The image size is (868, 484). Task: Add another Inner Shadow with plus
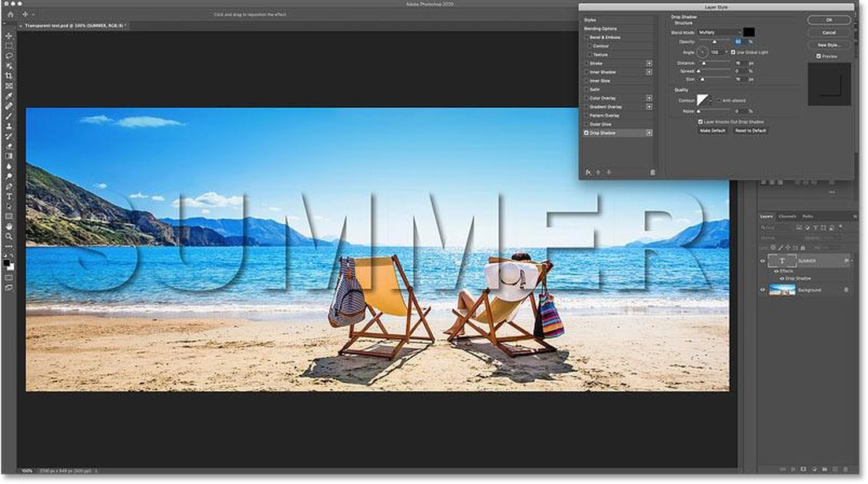(x=649, y=72)
